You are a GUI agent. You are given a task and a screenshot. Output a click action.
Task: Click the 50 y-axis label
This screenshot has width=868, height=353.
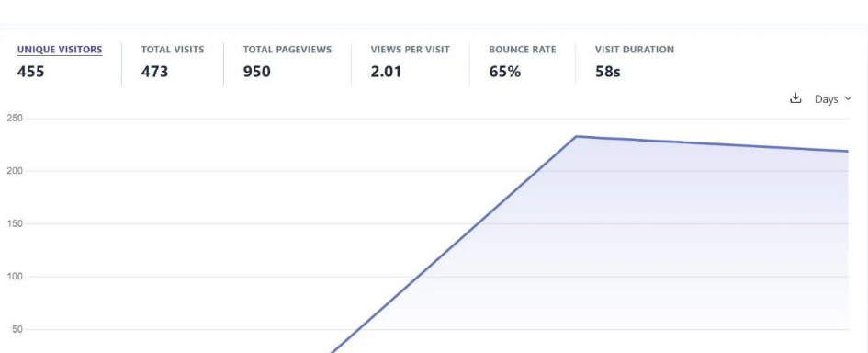click(17, 330)
